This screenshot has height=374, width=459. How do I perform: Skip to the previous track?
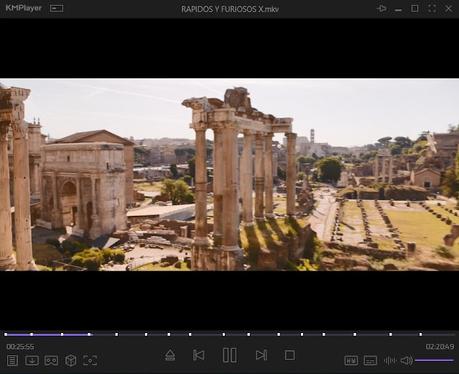(199, 355)
